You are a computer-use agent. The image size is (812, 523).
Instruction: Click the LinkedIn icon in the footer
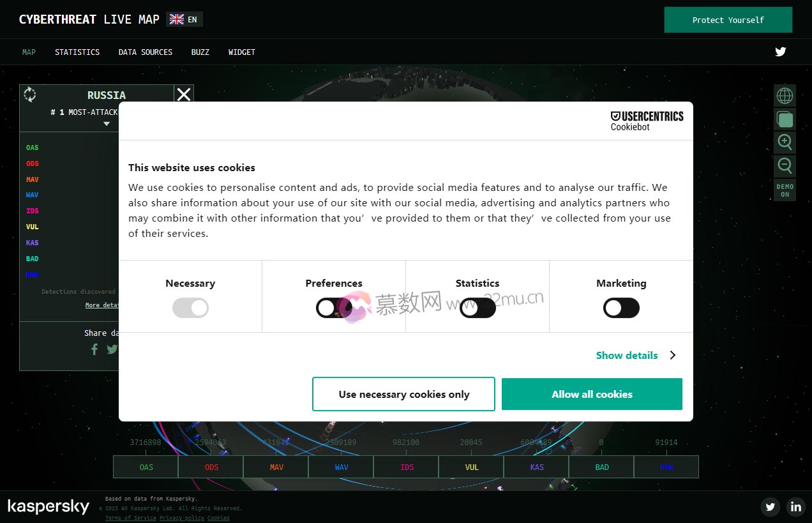[795, 506]
